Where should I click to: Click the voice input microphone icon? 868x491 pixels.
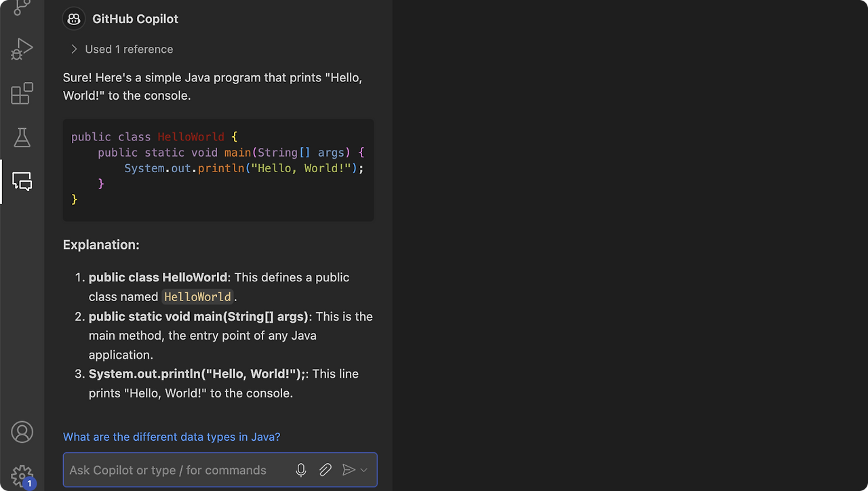(x=300, y=469)
